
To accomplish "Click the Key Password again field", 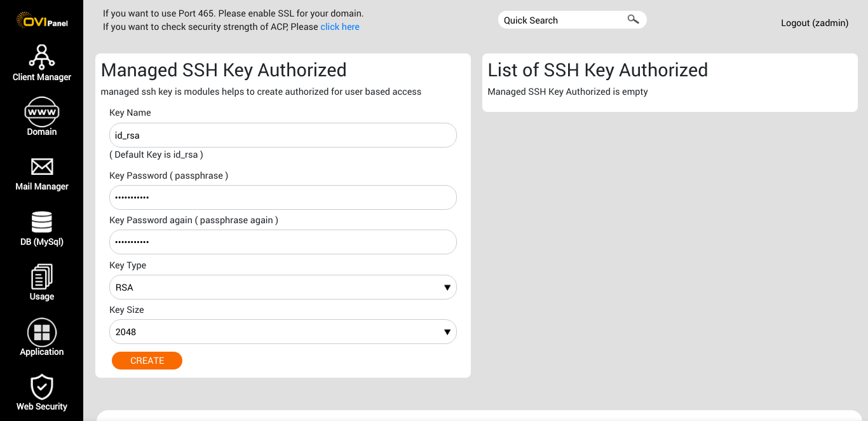I will point(283,242).
